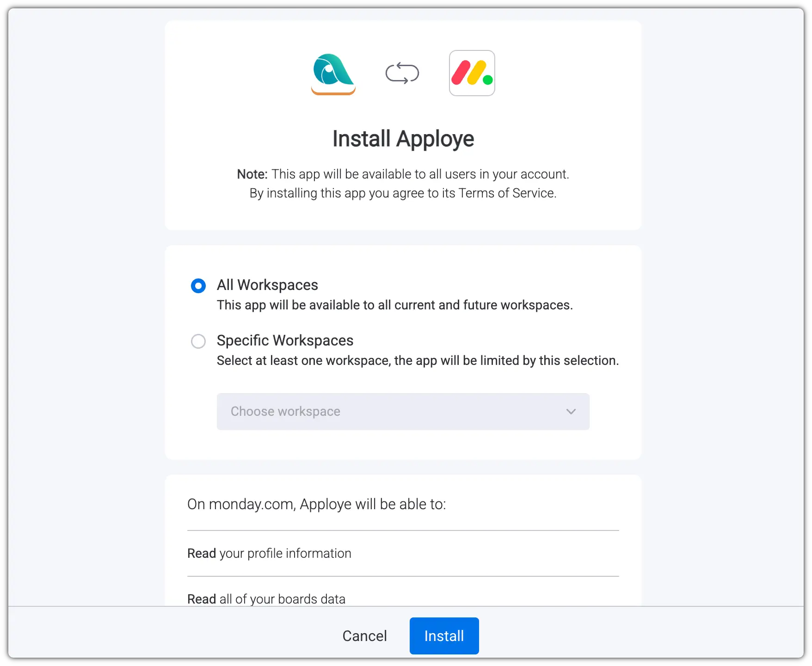Click the "available to all users in your account" note
This screenshot has height=666, width=812.
420,174
